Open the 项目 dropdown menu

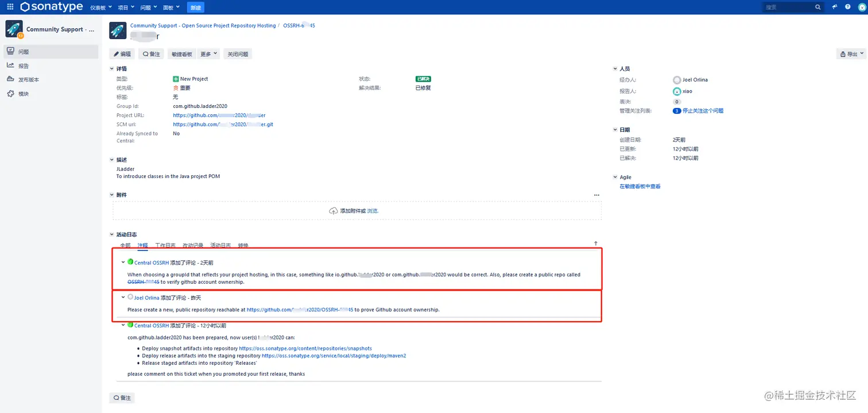pyautogui.click(x=126, y=7)
